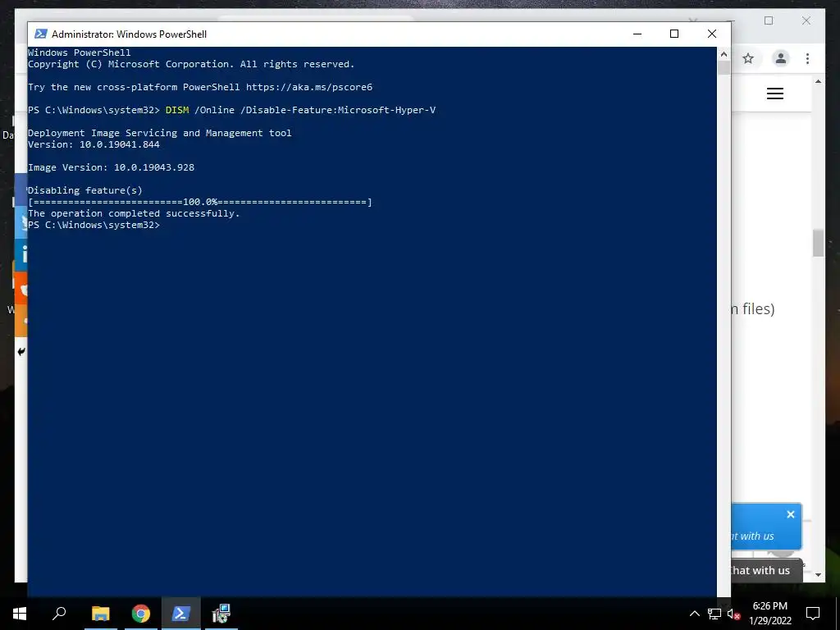
Task: Click the 'https://aka.ms/pscore6' text
Action: (309, 87)
